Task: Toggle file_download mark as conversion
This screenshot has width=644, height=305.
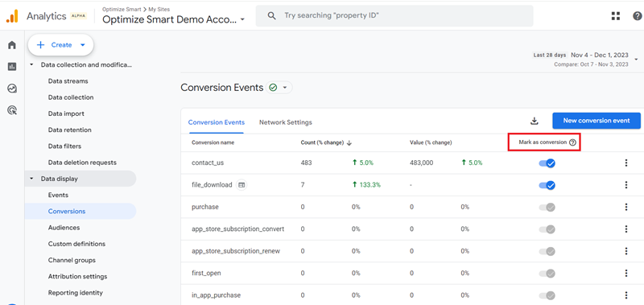Action: click(547, 185)
